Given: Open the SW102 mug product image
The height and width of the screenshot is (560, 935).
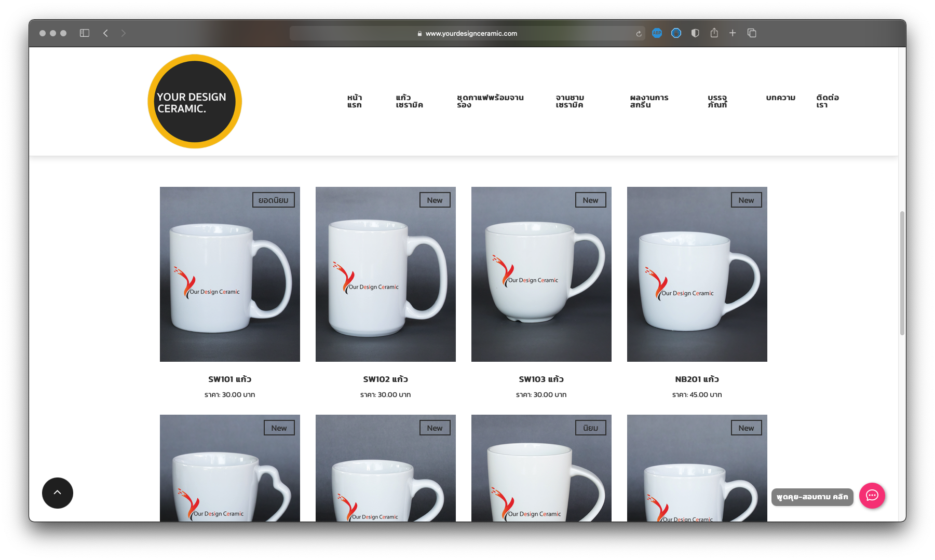Looking at the screenshot, I should (386, 274).
